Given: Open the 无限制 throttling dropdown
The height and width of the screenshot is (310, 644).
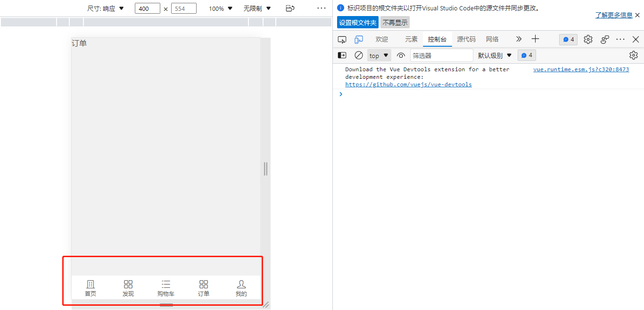Looking at the screenshot, I should [257, 8].
